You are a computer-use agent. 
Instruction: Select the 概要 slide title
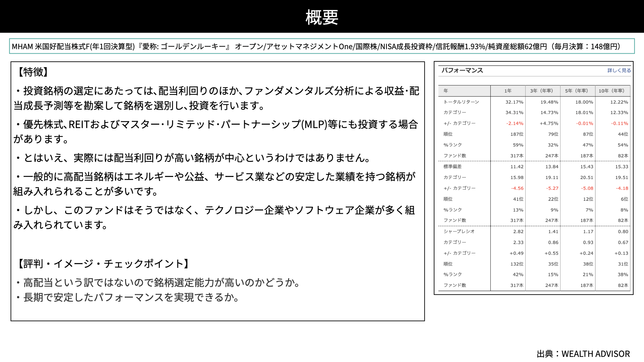322,17
